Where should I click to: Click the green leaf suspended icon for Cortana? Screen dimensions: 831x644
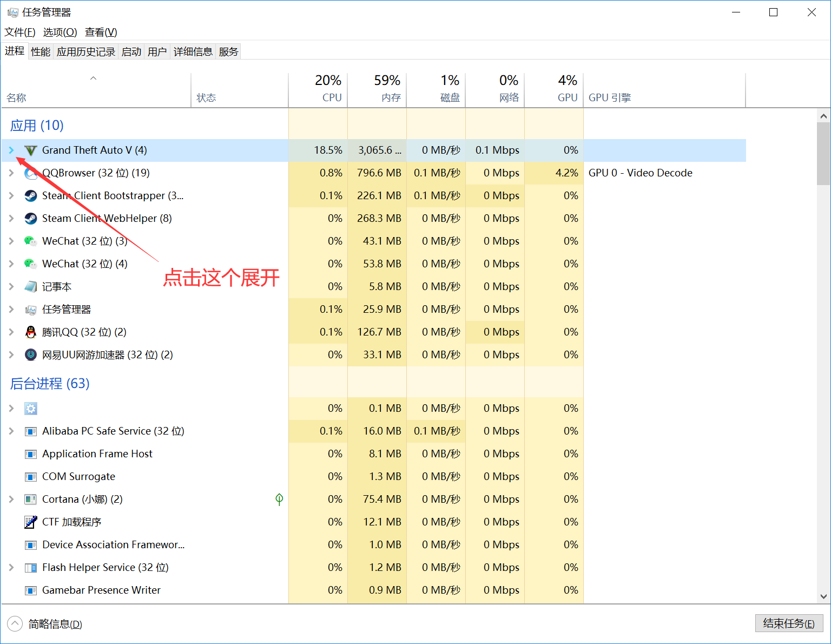click(279, 499)
